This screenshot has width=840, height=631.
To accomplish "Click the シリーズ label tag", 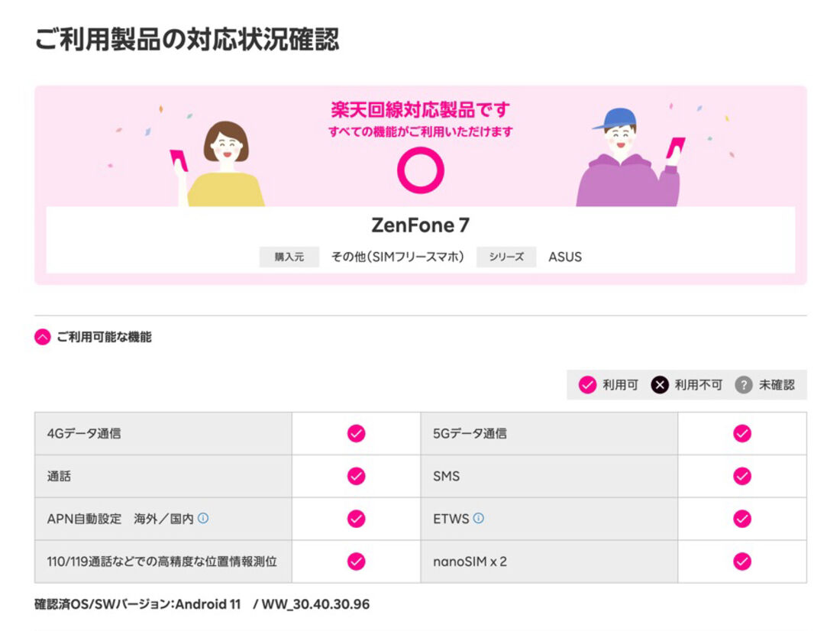I will (x=506, y=257).
